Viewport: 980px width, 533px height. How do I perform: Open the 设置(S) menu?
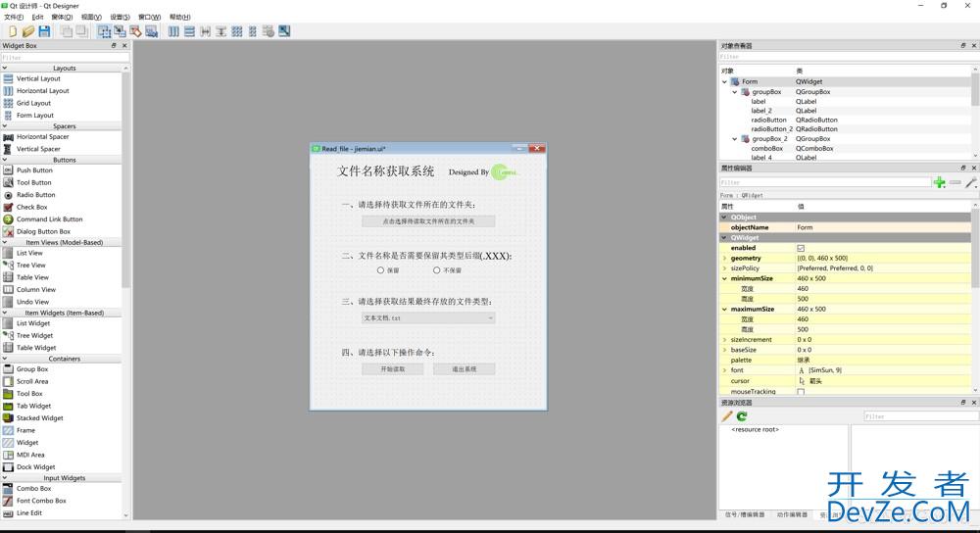(120, 17)
